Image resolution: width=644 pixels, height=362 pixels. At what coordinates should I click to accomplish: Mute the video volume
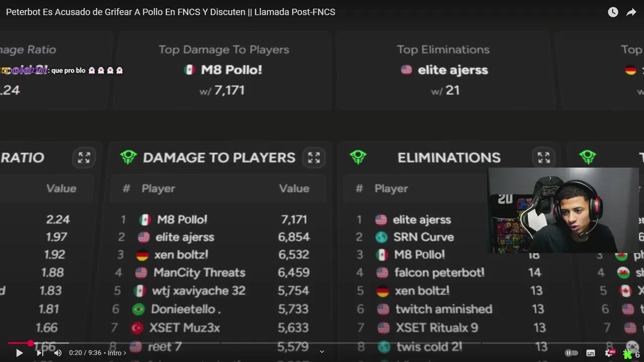click(58, 353)
